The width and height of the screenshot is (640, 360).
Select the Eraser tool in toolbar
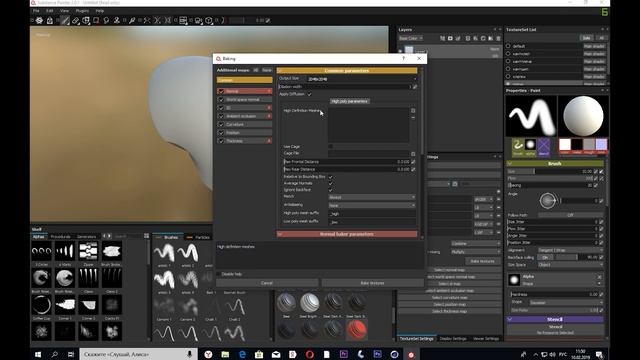coord(76,20)
